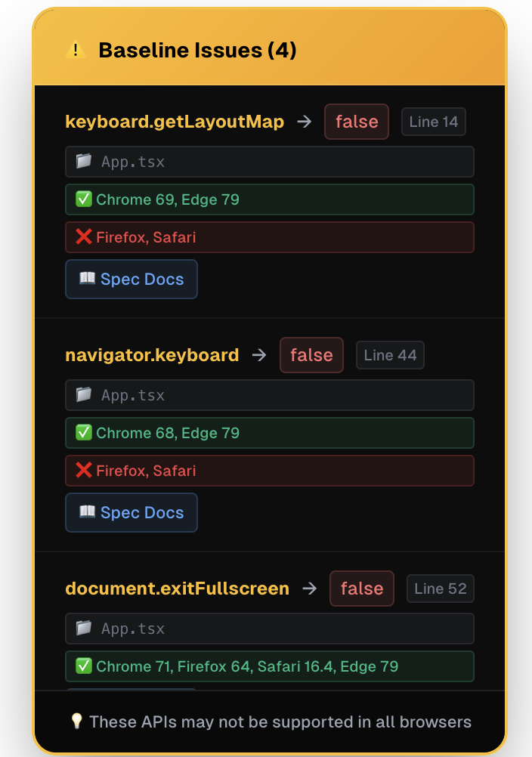Click red X in navigator.keyboard unsupported row
The width and height of the screenshot is (532, 757).
point(84,470)
